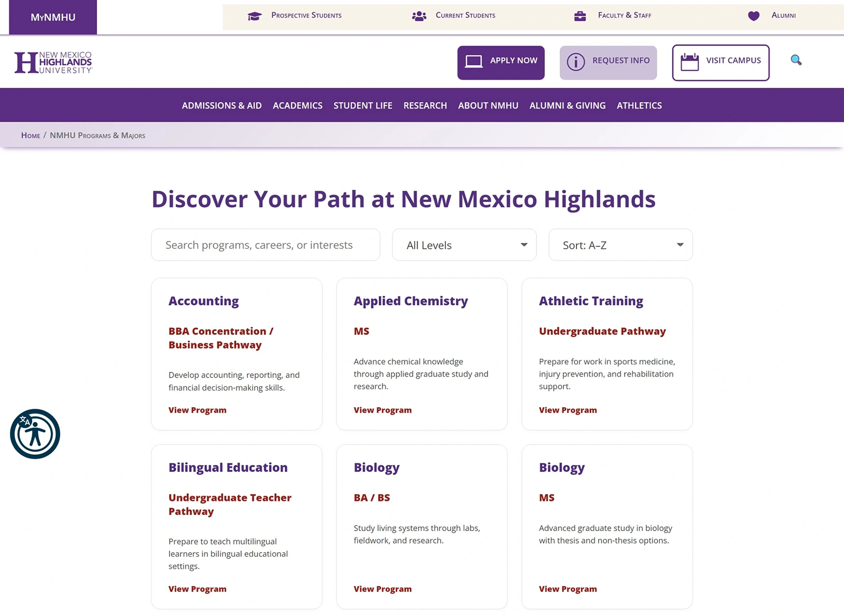Open the Research menu
This screenshot has height=616, width=844.
425,105
